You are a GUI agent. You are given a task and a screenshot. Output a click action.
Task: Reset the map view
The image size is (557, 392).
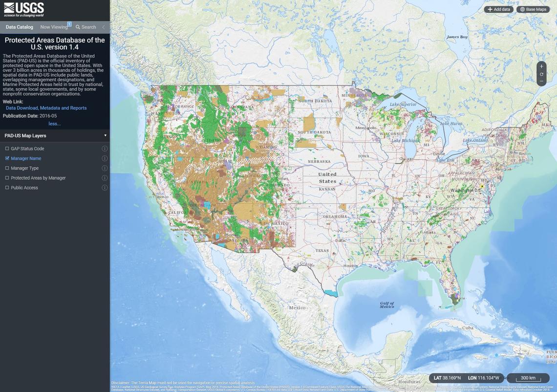[x=541, y=74]
